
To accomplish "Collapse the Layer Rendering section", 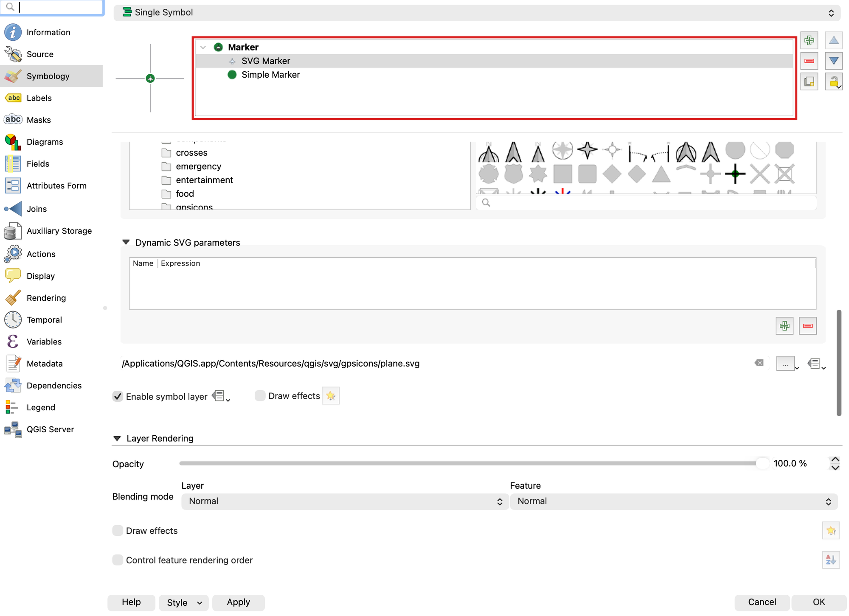I will [x=118, y=438].
